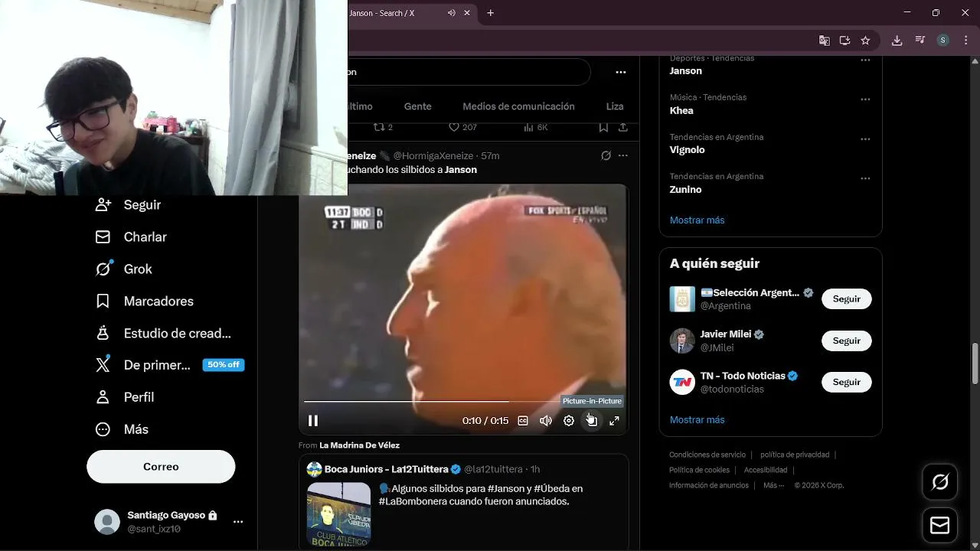This screenshot has height=551, width=980.
Task: Open the @HormigaXeneize profile handle
Action: pyautogui.click(x=435, y=156)
